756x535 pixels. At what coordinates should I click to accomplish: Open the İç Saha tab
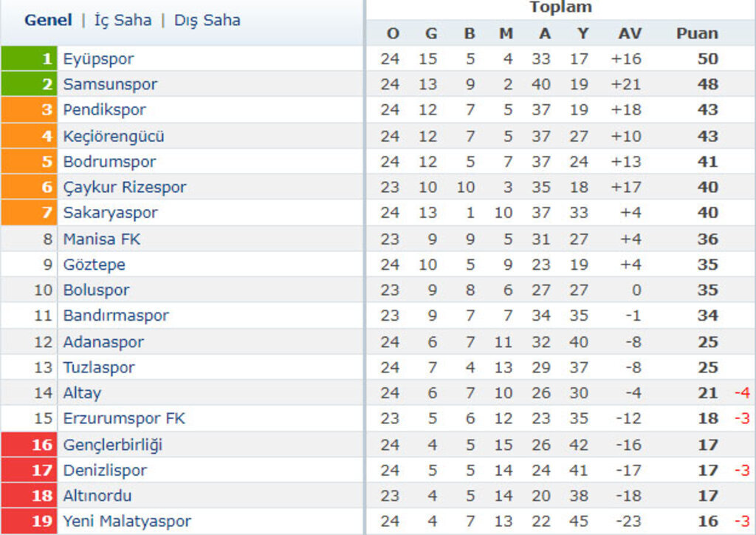click(x=123, y=21)
